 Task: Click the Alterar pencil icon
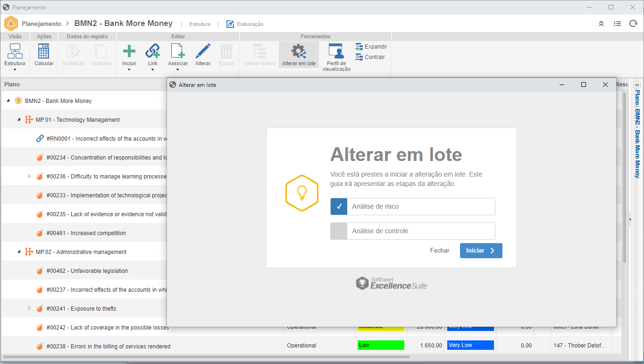coord(203,51)
